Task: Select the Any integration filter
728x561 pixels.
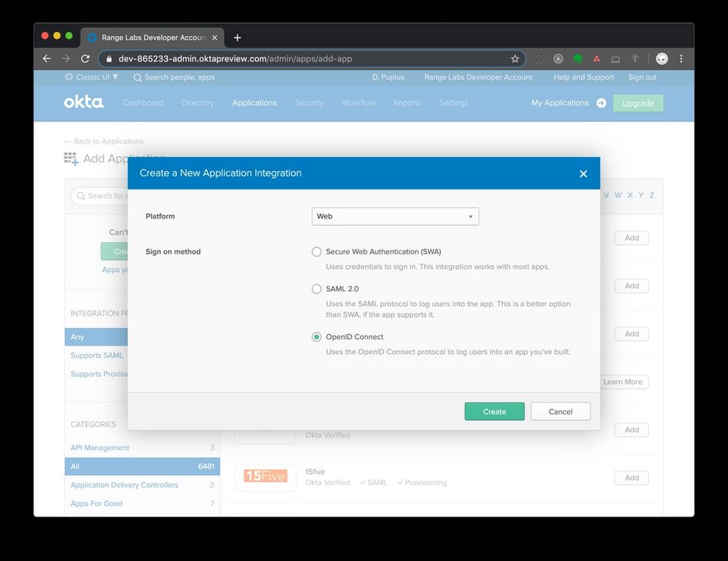Action: [96, 336]
